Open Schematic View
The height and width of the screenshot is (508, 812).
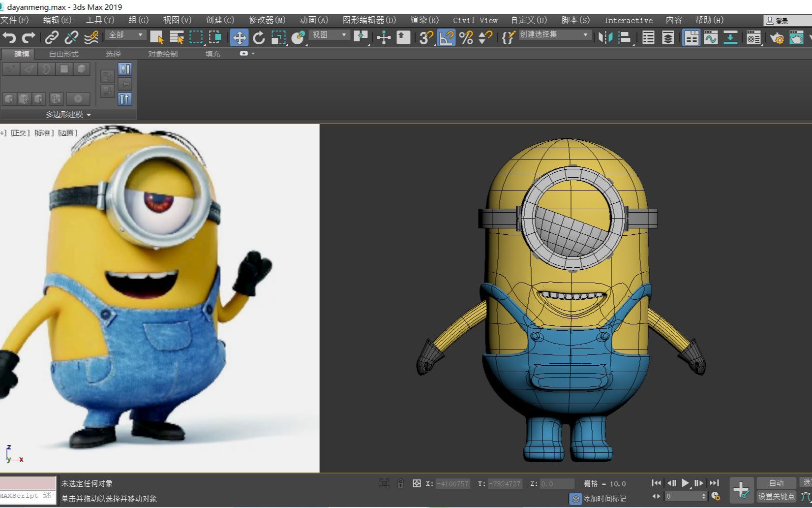coord(730,37)
